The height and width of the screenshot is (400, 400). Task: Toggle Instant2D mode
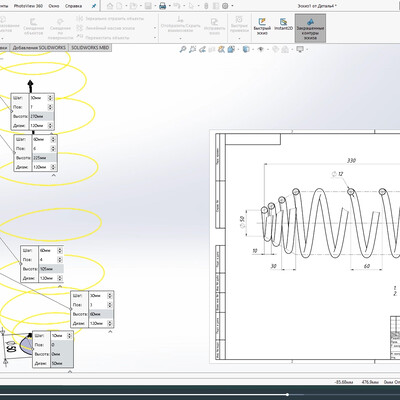pyautogui.click(x=283, y=24)
